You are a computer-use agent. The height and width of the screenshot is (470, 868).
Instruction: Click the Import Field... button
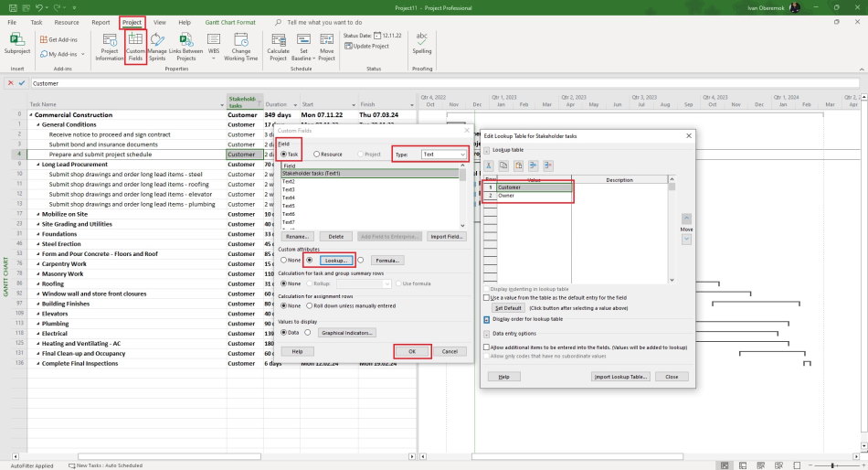tap(446, 236)
